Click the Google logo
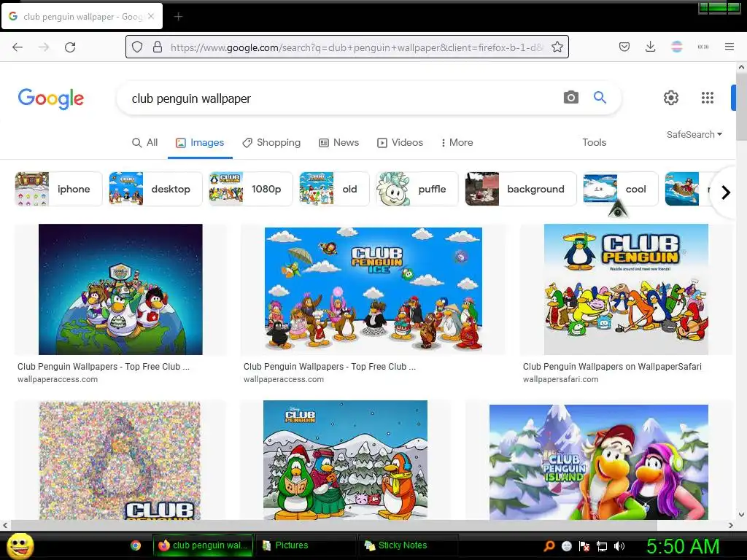The image size is (747, 560). (x=51, y=98)
